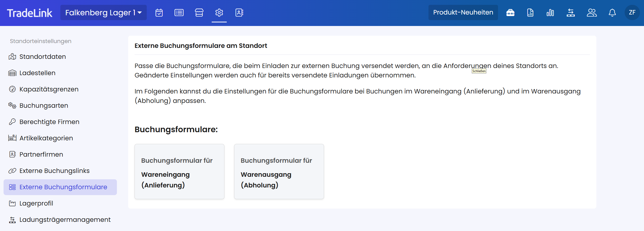This screenshot has height=231, width=644.
Task: Click the list view icon in header
Action: (179, 12)
